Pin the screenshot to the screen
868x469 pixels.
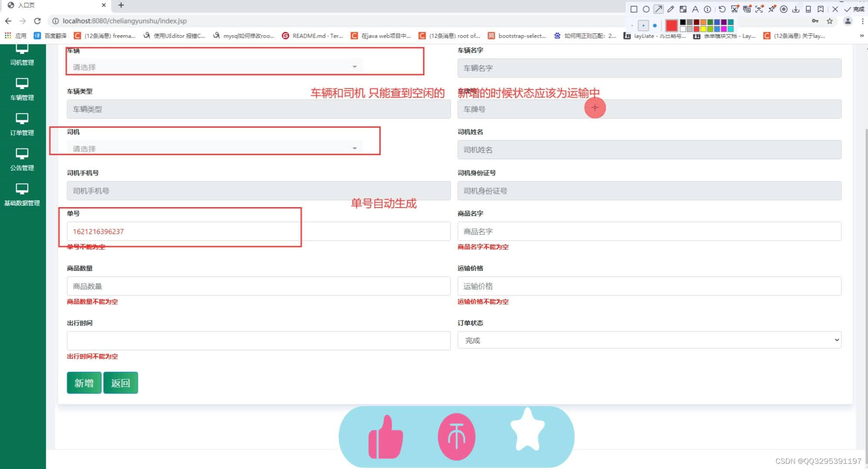click(772, 9)
